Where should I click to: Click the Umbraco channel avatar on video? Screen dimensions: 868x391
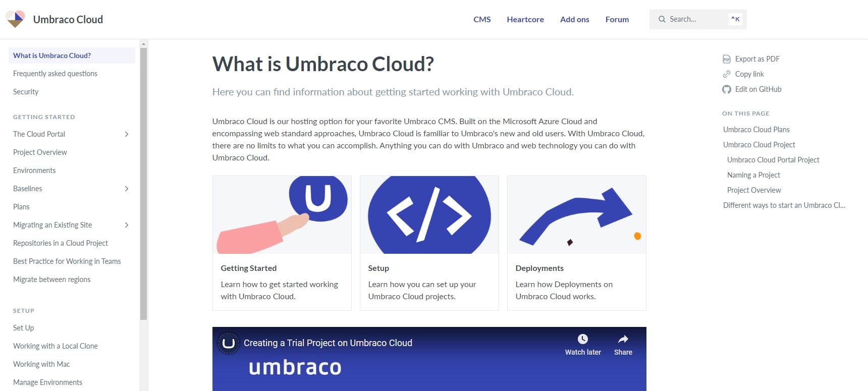(x=228, y=343)
